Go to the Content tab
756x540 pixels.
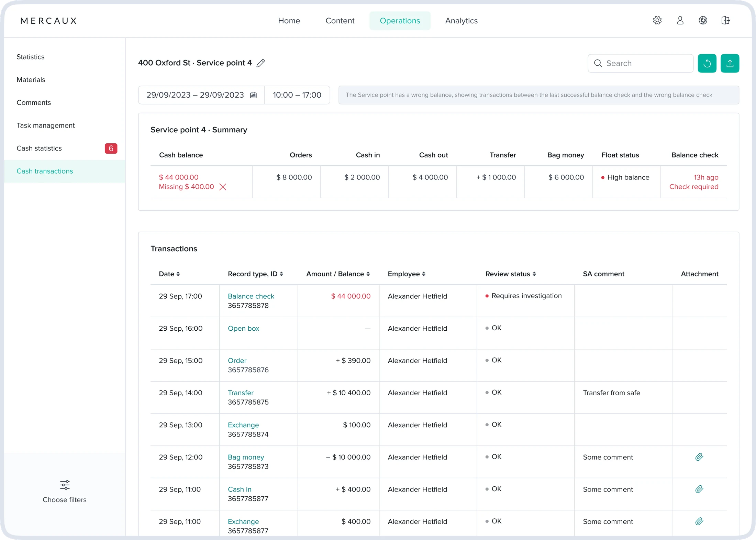coord(340,21)
